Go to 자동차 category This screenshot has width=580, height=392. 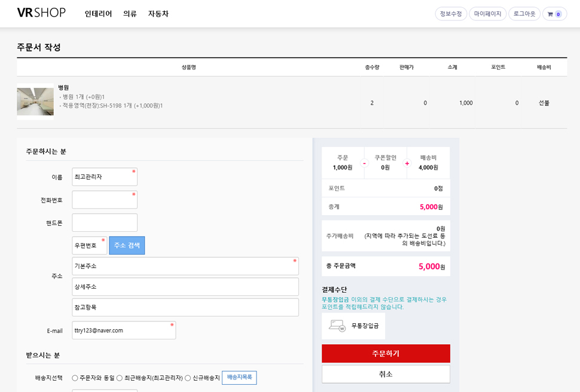pos(158,14)
